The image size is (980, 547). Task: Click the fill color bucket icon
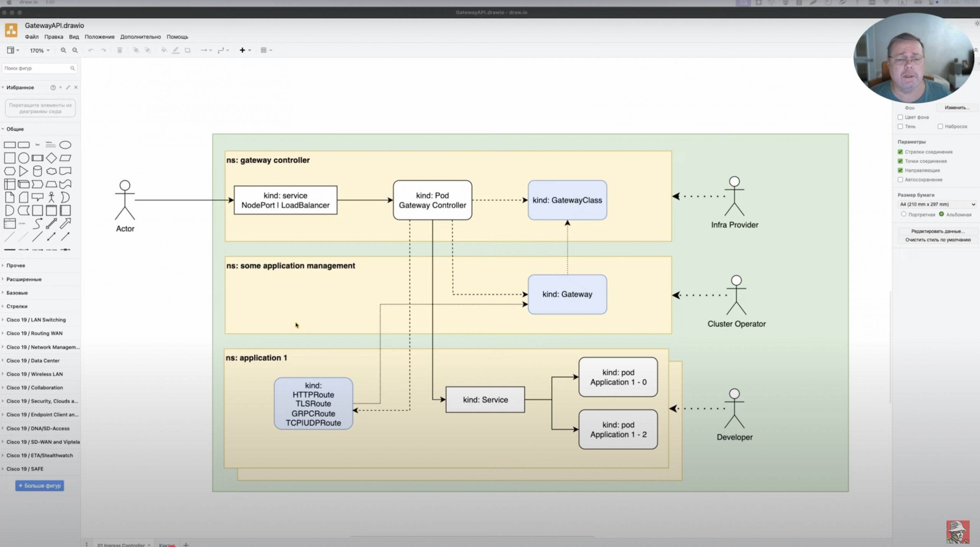164,50
